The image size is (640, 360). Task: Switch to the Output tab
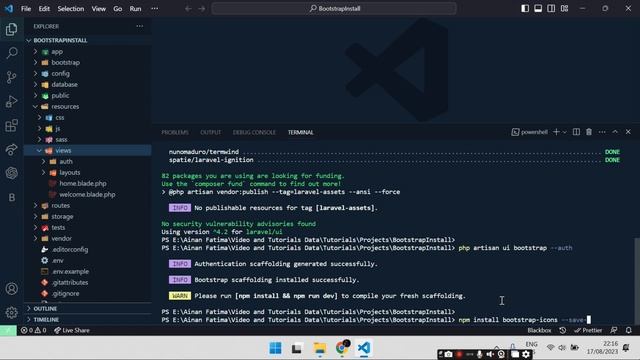(x=210, y=132)
